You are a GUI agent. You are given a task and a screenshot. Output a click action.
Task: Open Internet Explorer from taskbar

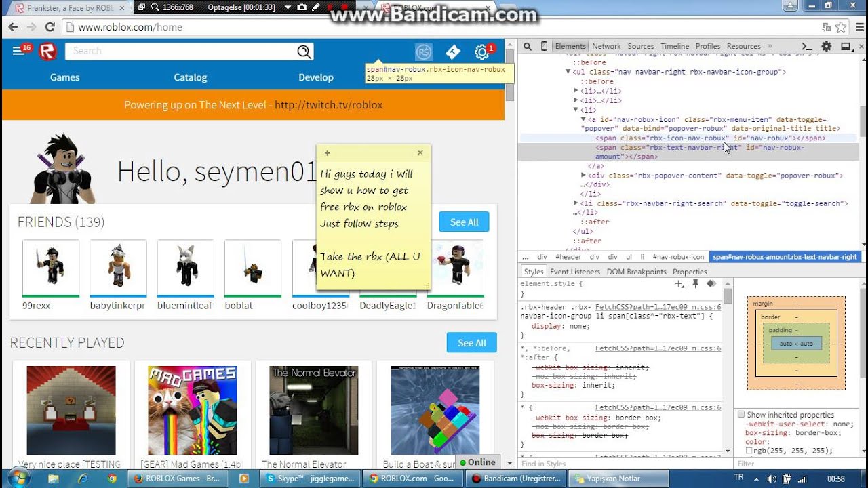pos(83,479)
